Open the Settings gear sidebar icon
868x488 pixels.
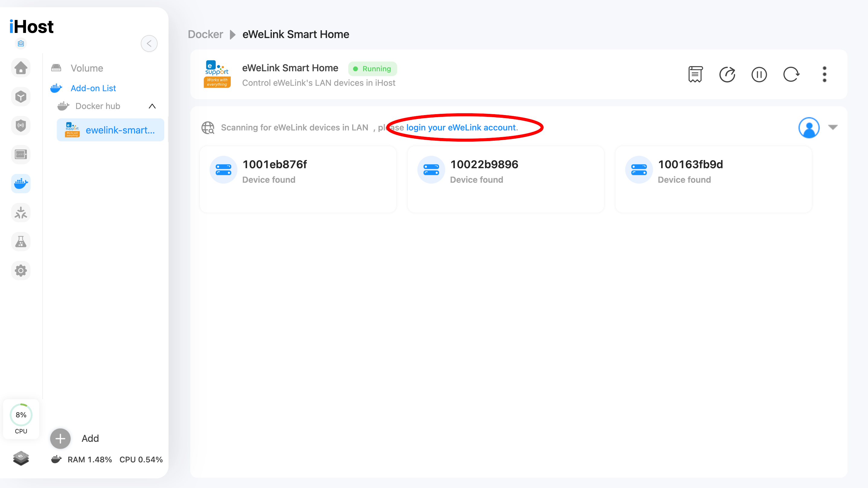tap(21, 271)
